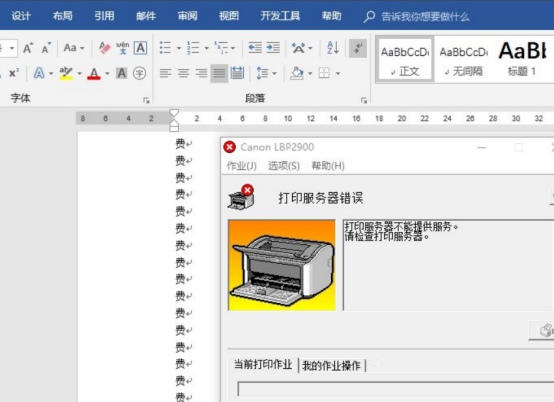Apply the 标题 1 style
Image resolution: width=554 pixels, height=402 pixels.
(522, 59)
